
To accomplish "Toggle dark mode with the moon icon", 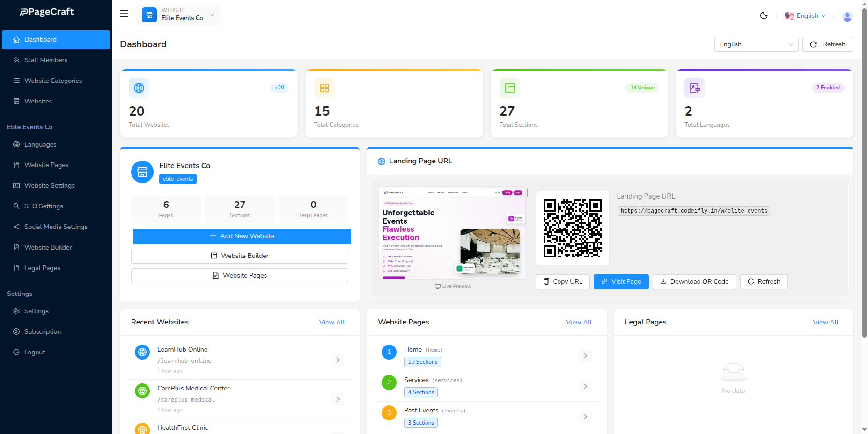I will 764,15.
